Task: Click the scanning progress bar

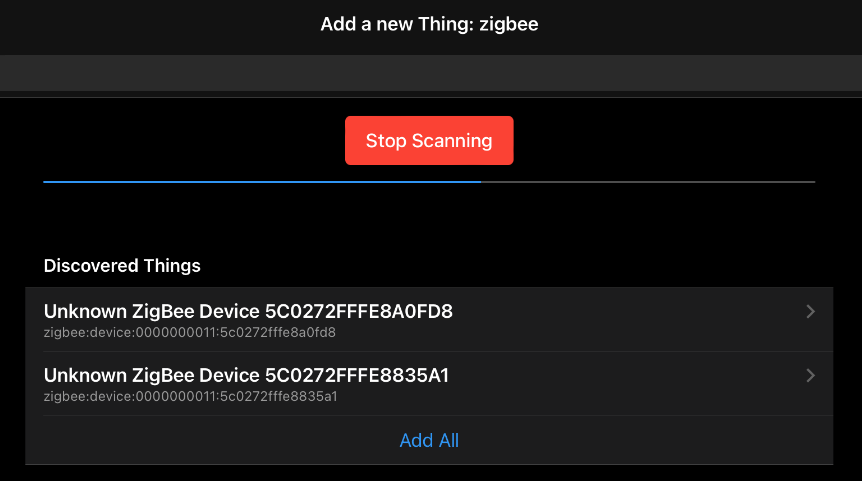Action: tap(429, 182)
